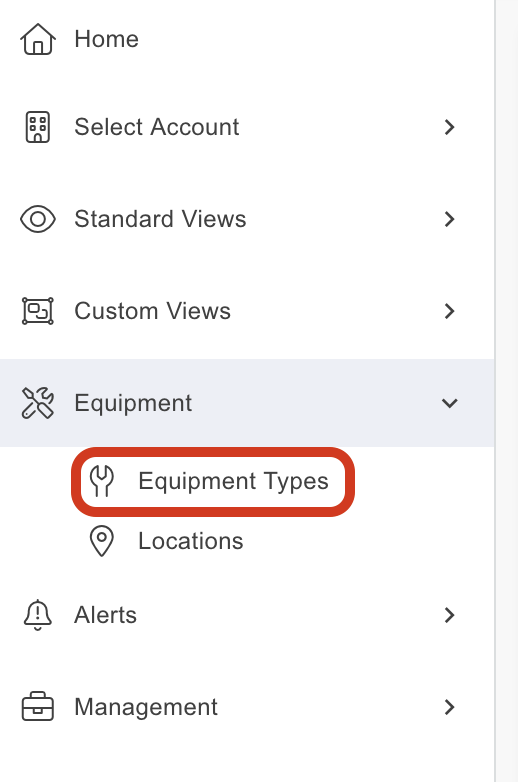Collapse the Equipment section chevron
The width and height of the screenshot is (518, 782).
449,403
